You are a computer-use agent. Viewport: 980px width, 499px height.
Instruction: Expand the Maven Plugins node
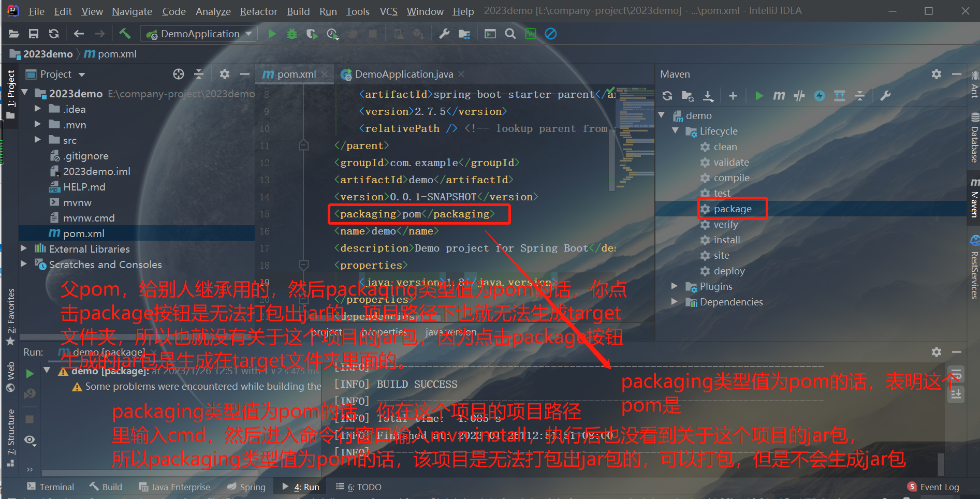[674, 286]
